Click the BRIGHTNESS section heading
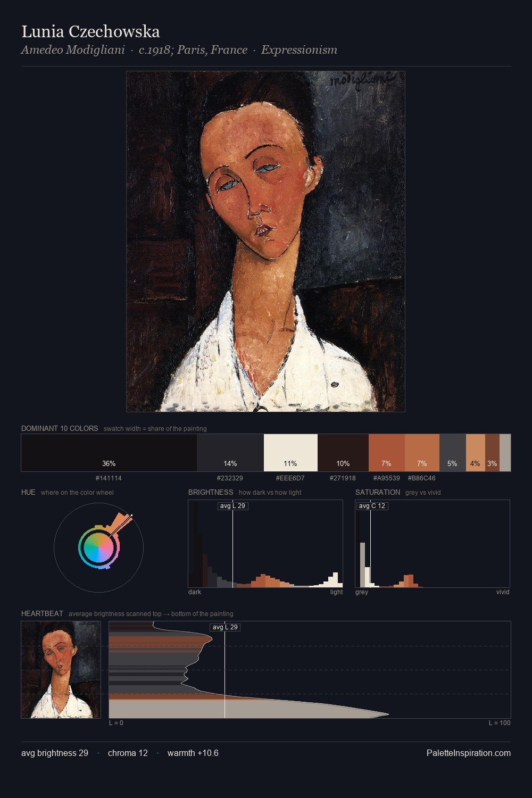The height and width of the screenshot is (798, 532). tap(211, 492)
